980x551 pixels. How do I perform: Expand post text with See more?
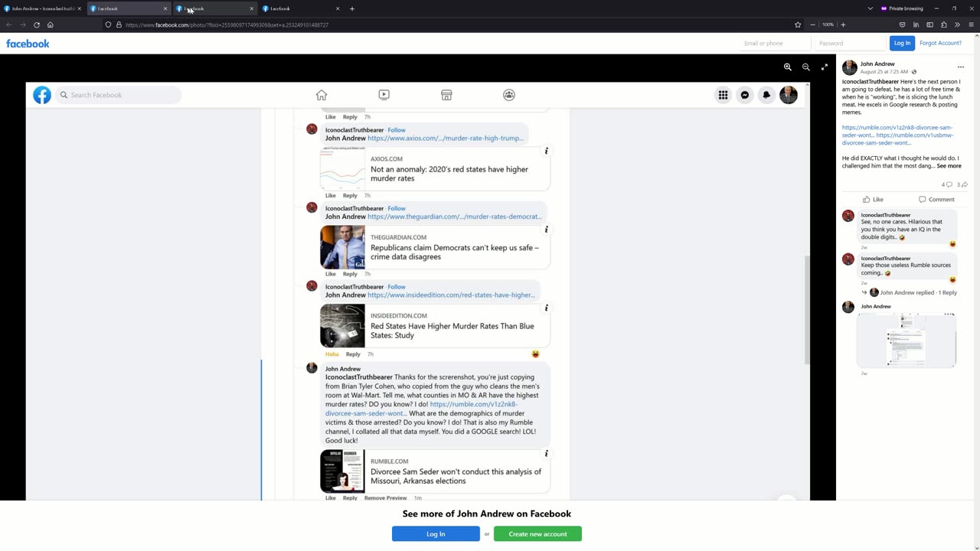coord(949,166)
